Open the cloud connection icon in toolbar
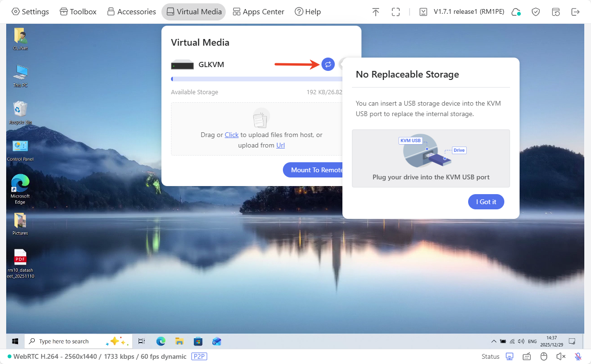This screenshot has width=591, height=364. coord(516,11)
